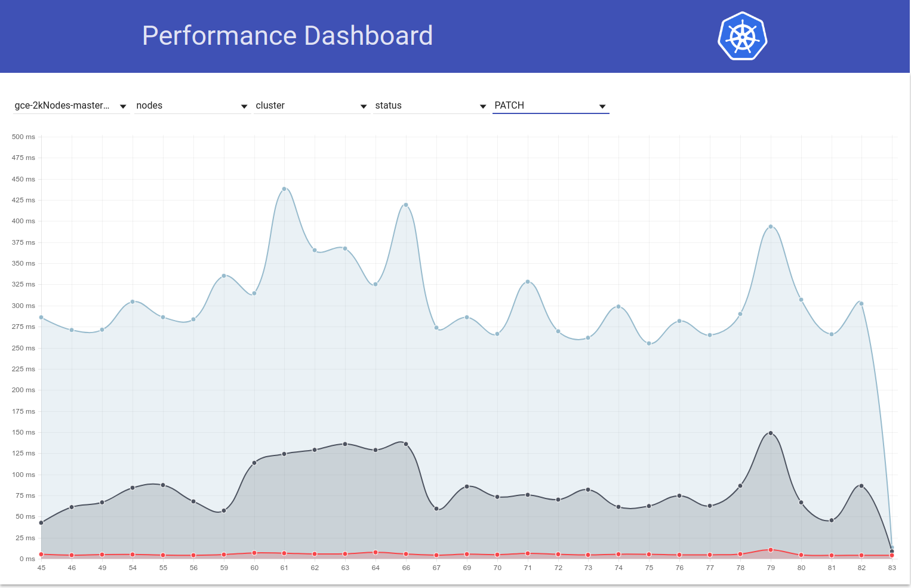Screen dimensions: 911x588
Task: Click the red line point at build 64
Action: click(x=376, y=552)
